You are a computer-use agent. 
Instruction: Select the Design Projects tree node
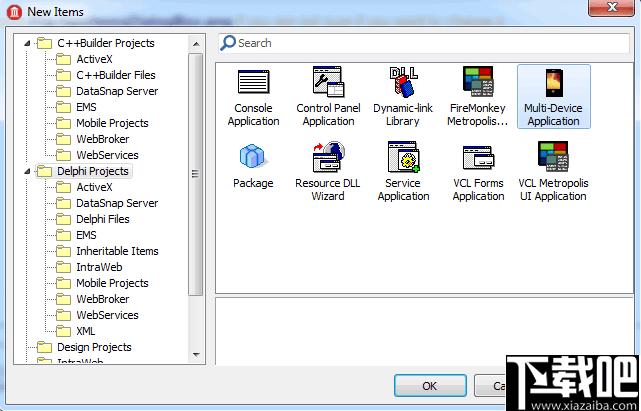84,347
